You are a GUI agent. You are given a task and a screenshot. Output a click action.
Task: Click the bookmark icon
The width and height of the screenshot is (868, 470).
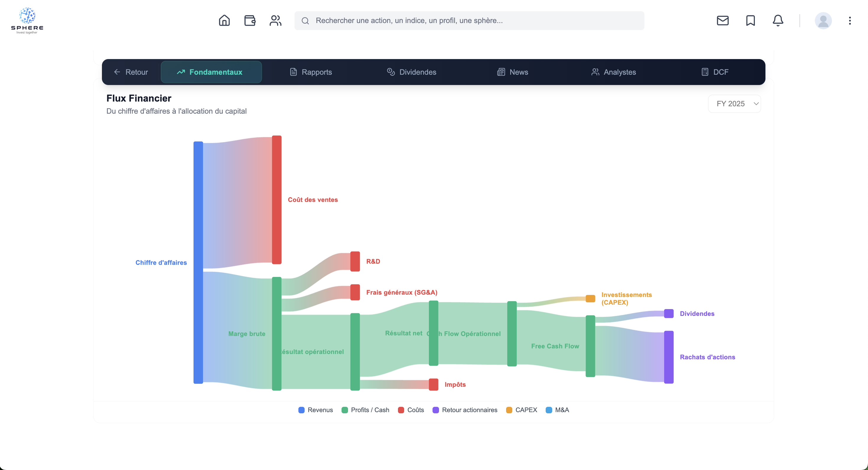750,21
